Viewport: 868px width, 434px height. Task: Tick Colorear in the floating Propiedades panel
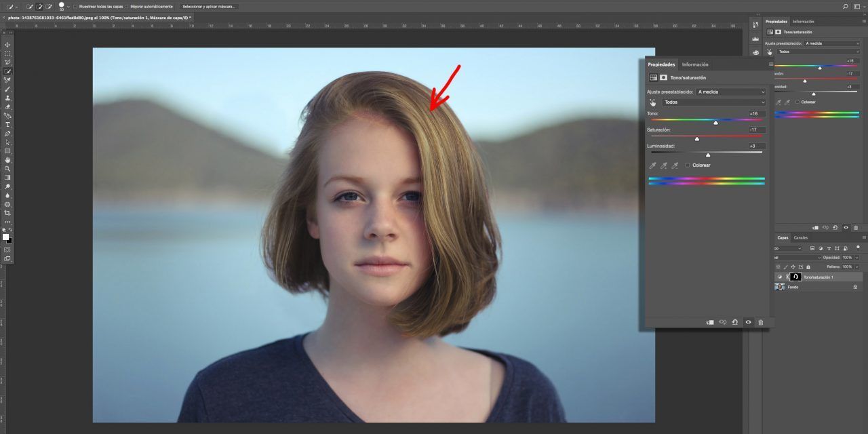[x=688, y=165]
